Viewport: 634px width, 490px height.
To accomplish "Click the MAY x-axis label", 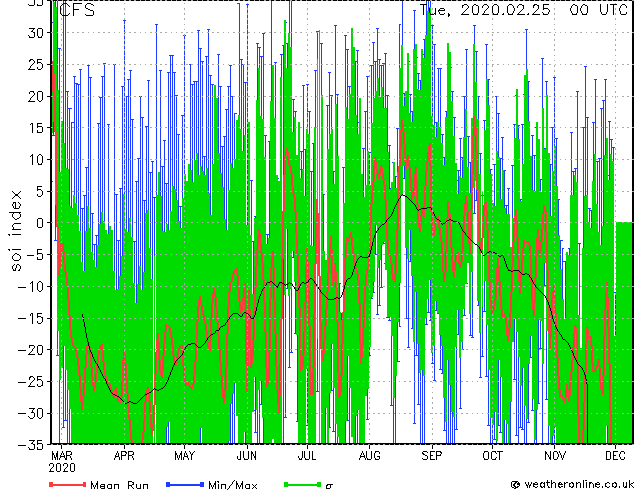I will [x=184, y=456].
